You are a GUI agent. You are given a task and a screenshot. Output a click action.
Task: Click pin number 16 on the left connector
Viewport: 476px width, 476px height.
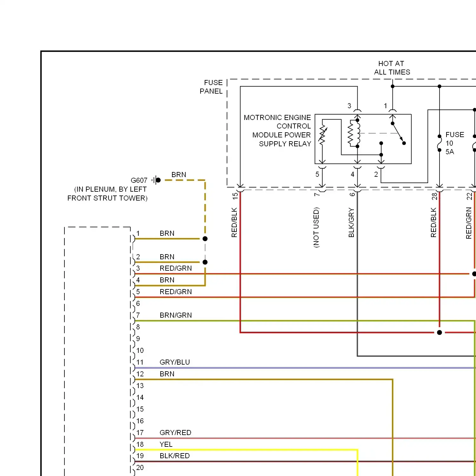pyautogui.click(x=140, y=421)
